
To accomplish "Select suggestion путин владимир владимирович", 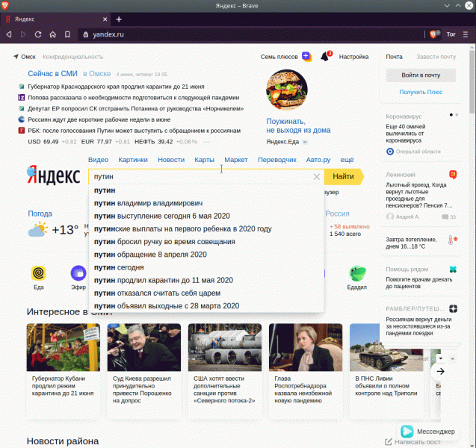I will 206,203.
